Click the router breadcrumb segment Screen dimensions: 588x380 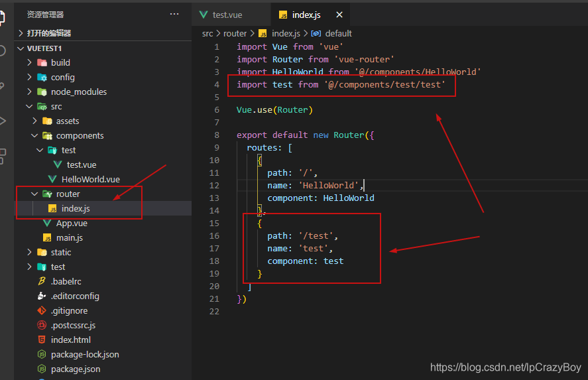click(x=235, y=33)
